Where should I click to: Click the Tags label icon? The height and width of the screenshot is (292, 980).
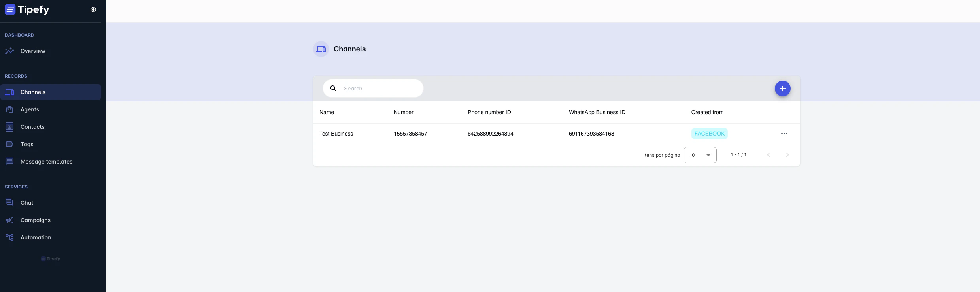point(9,144)
